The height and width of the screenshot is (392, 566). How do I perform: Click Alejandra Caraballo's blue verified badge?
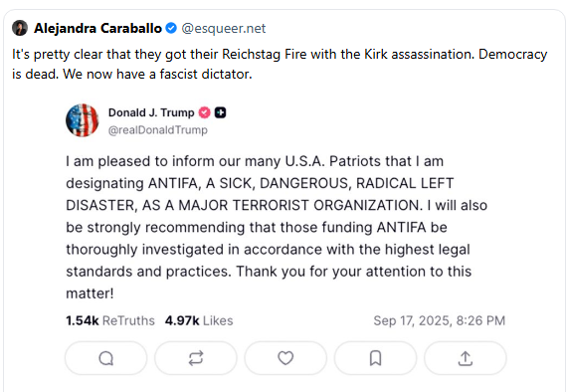pyautogui.click(x=171, y=28)
